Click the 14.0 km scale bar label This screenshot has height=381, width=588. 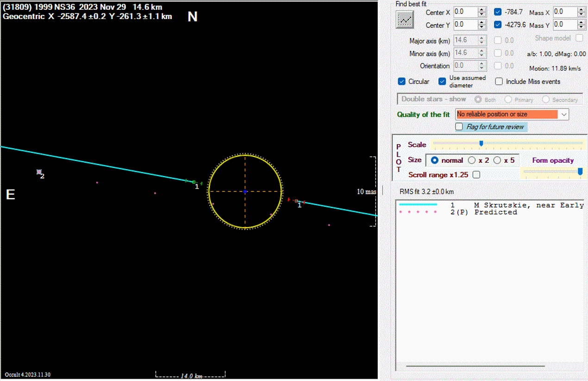pos(191,376)
